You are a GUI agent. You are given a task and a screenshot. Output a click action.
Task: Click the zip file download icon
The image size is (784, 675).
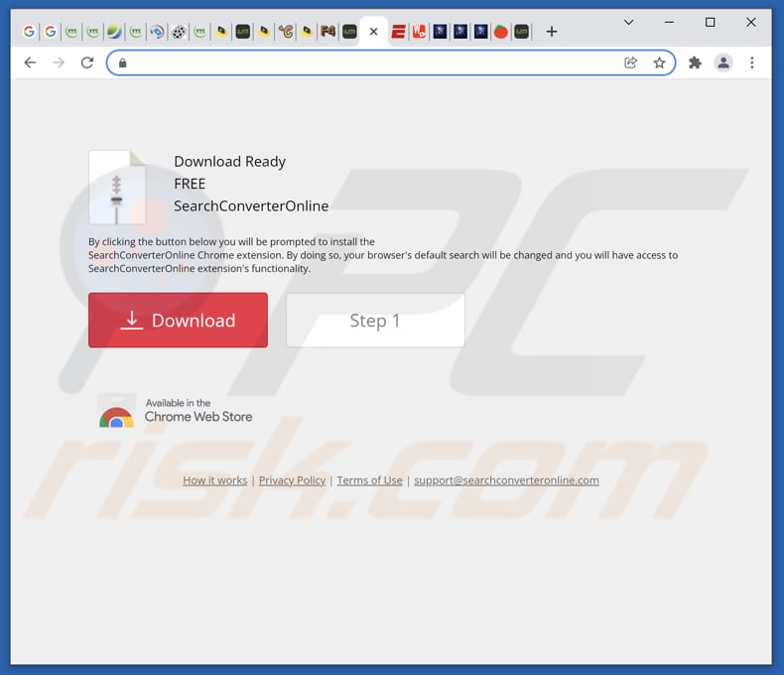117,188
